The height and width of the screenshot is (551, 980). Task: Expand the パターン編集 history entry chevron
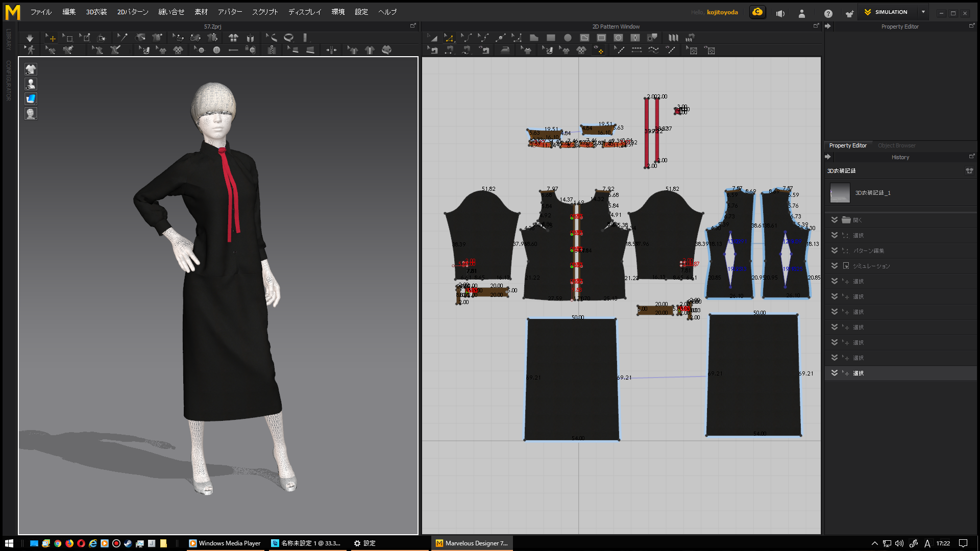click(834, 251)
